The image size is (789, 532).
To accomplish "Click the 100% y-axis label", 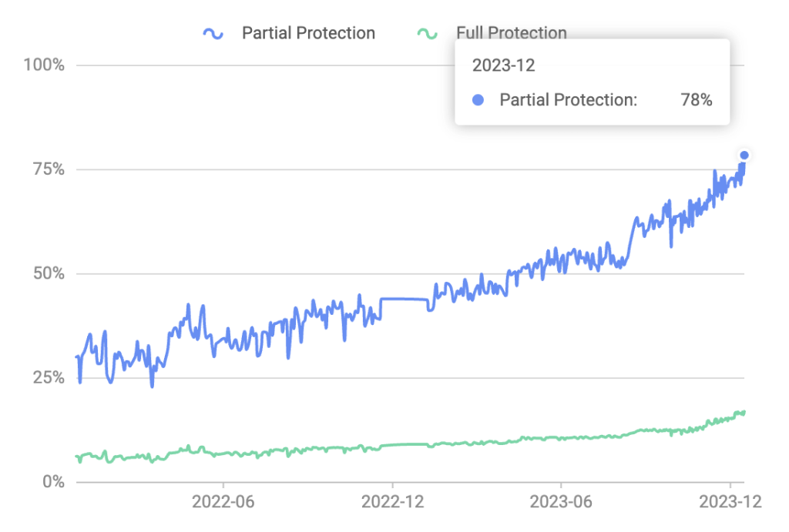I will pos(44,65).
